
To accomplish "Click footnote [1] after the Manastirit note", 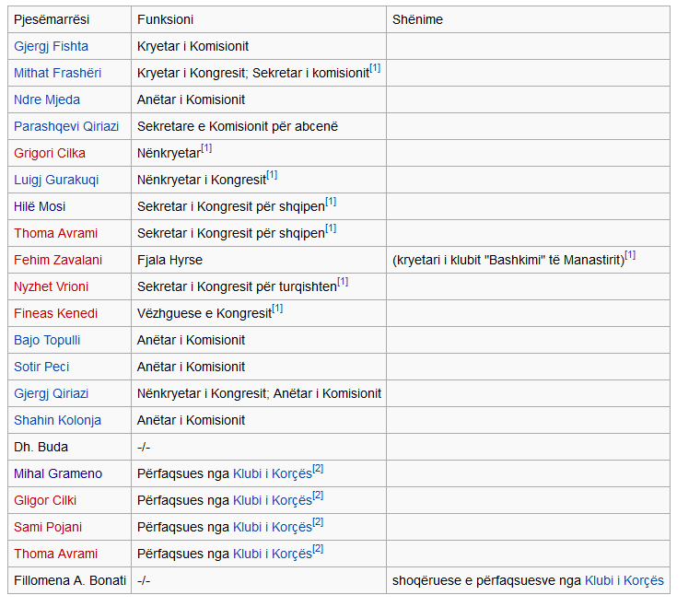I will tap(630, 255).
